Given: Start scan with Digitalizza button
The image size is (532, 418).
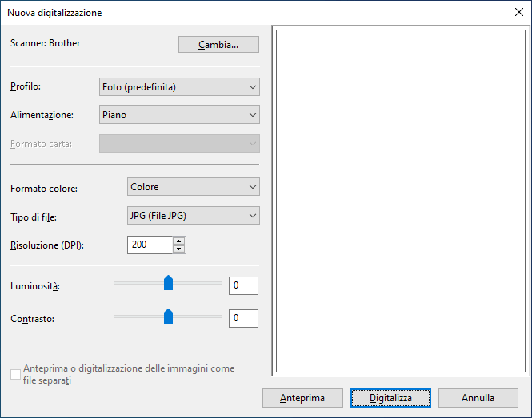Looking at the screenshot, I should tap(391, 397).
